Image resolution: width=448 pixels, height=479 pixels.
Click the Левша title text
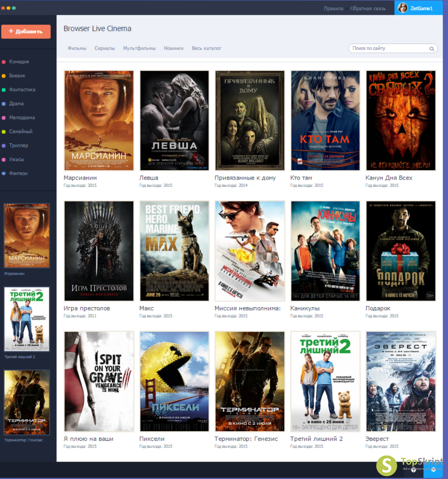[x=149, y=178]
